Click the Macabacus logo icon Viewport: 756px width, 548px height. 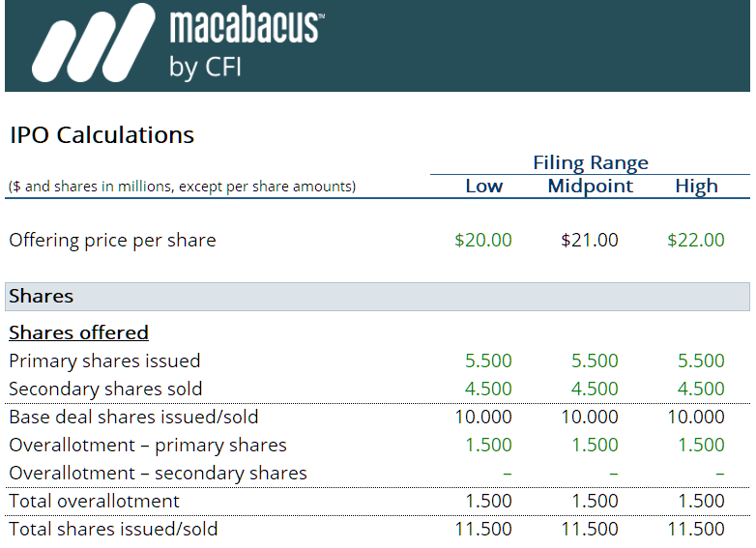[92, 45]
